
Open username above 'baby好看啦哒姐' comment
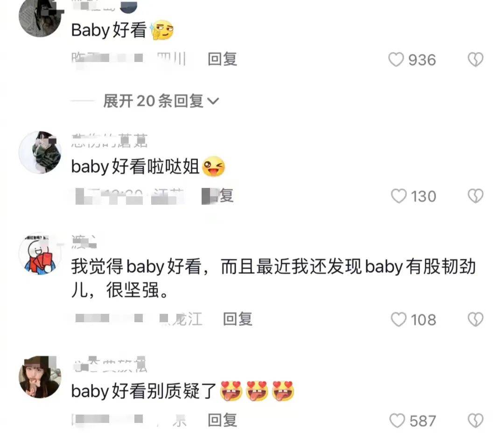(x=109, y=140)
